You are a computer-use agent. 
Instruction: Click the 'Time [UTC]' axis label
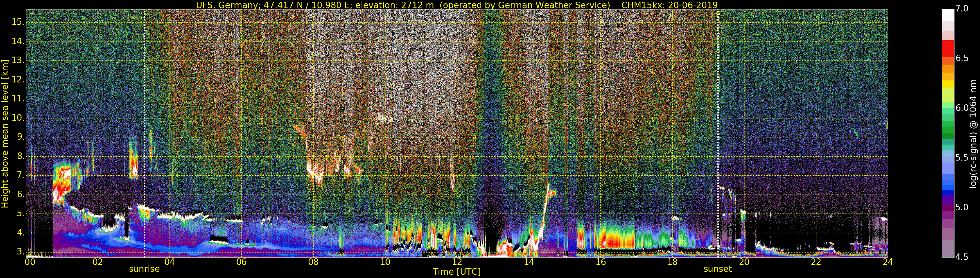tap(457, 272)
